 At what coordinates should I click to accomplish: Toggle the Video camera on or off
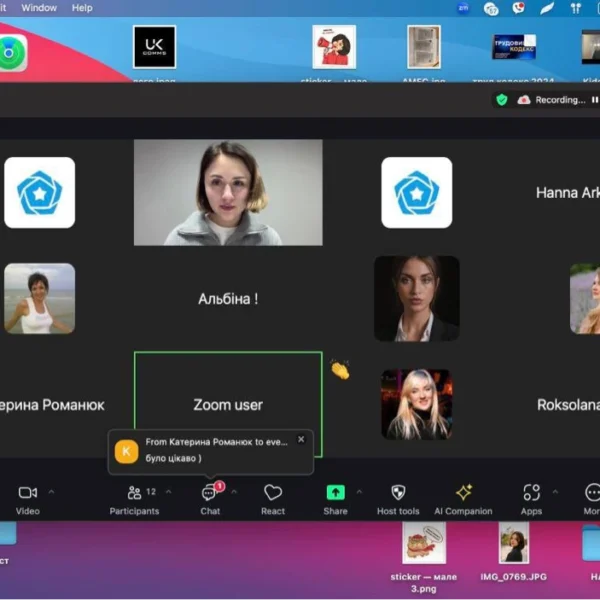(27, 495)
